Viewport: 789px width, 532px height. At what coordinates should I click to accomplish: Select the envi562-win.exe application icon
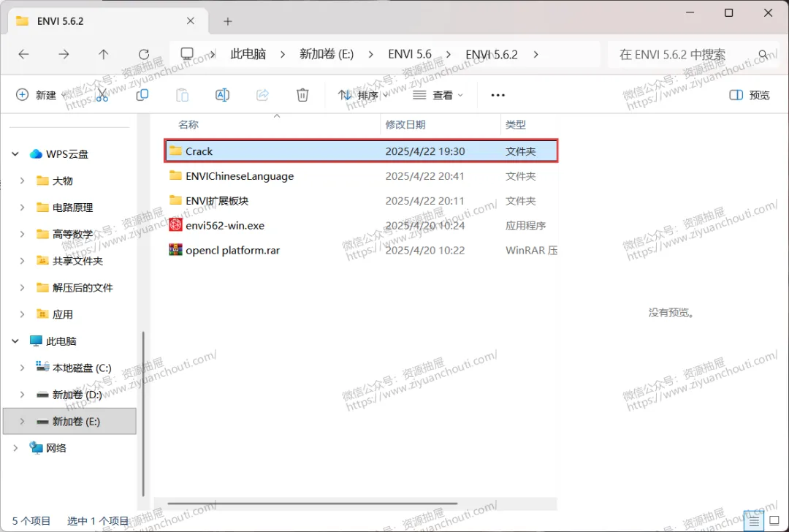coord(175,225)
